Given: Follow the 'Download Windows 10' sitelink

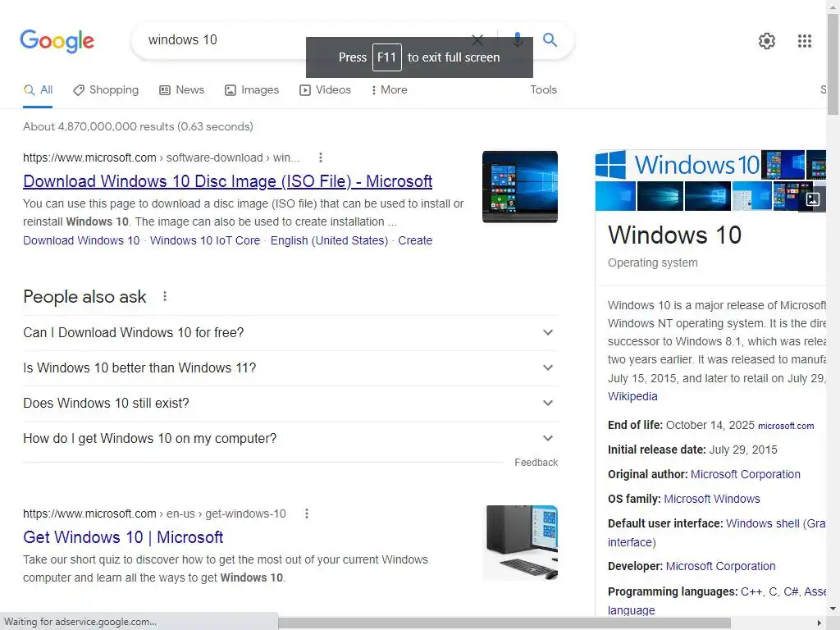Looking at the screenshot, I should 81,240.
